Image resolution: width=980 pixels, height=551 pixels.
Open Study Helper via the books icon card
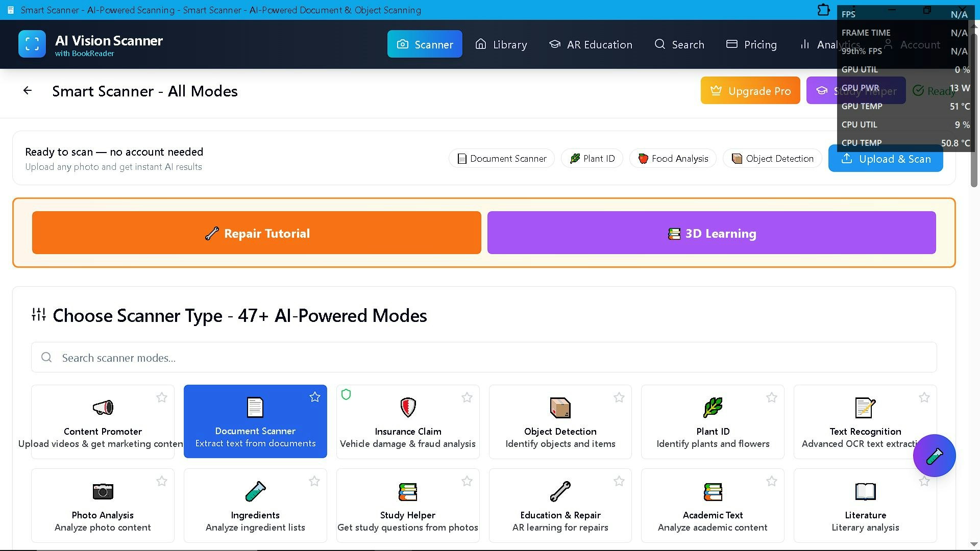coord(407,491)
